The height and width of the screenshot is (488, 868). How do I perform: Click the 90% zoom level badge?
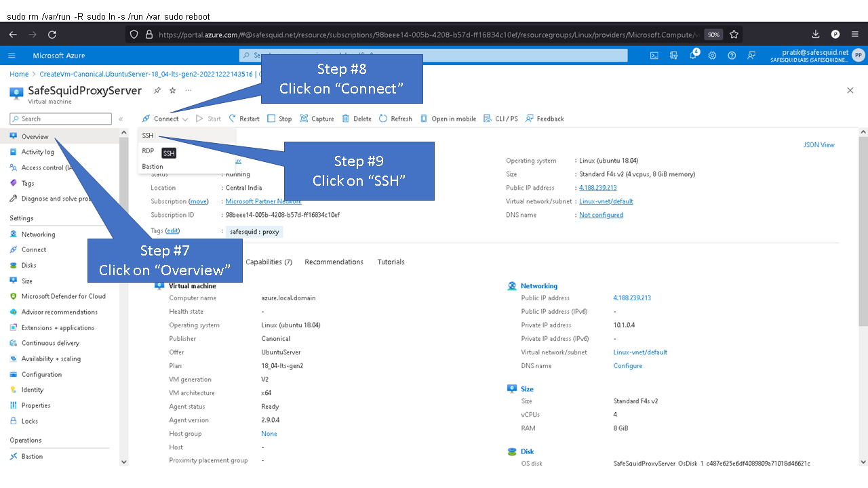tap(713, 35)
